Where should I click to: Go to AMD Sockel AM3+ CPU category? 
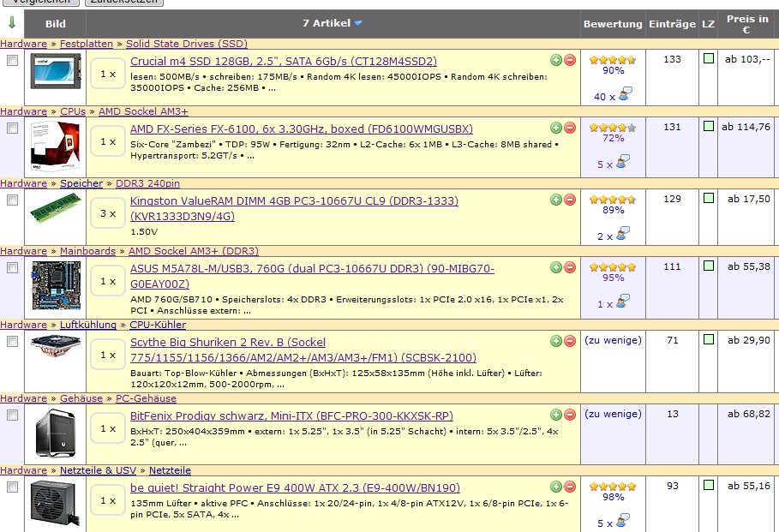tap(144, 111)
